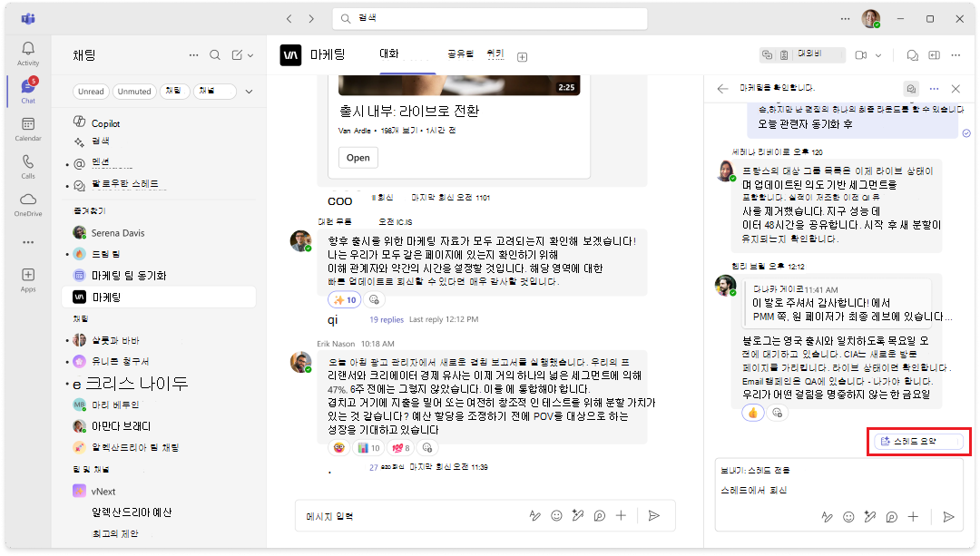Viewport: 980px width, 556px height.
Task: Switch to the 대화 tab
Action: pos(389,54)
